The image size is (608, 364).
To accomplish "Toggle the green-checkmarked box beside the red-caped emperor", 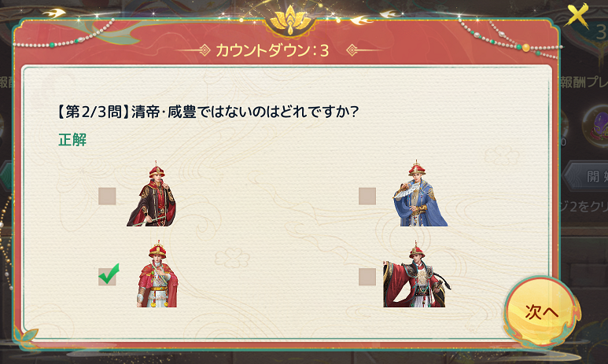I will coord(108,275).
